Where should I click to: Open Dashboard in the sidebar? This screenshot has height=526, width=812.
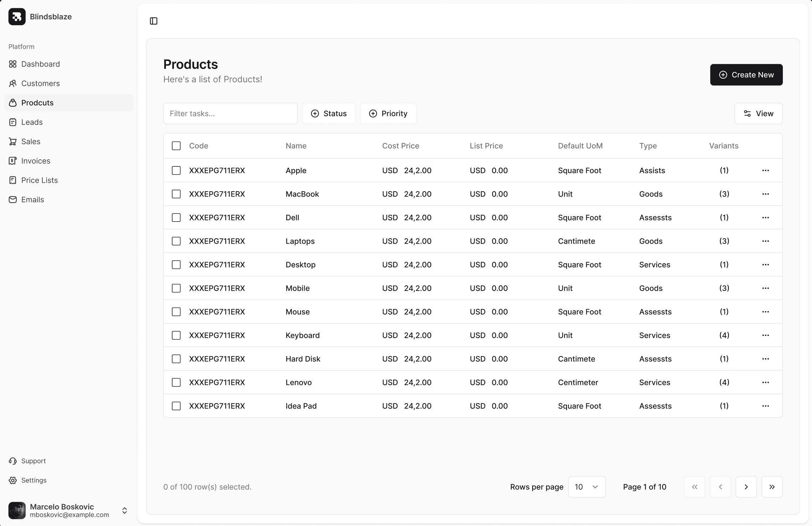[x=69, y=64]
